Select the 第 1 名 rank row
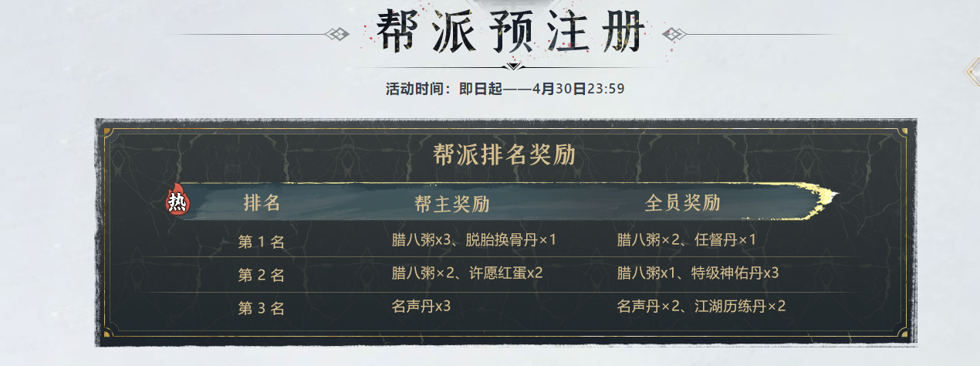The image size is (980, 366). 262,242
